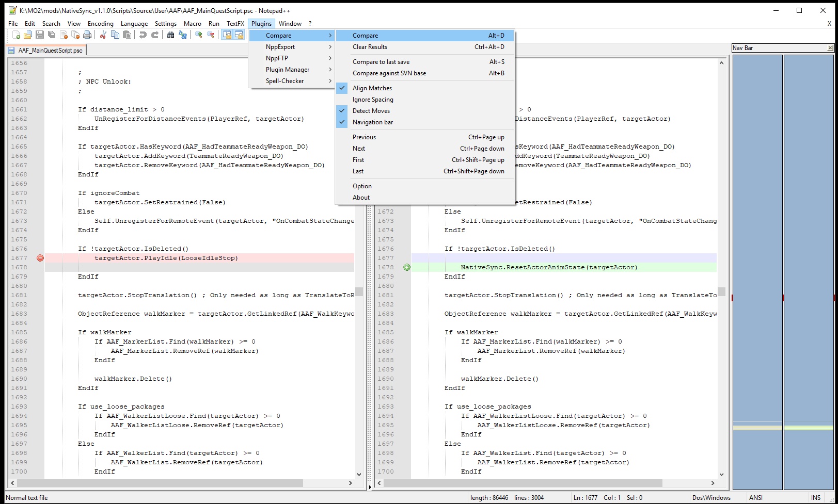The width and height of the screenshot is (838, 504).
Task: Expand Compare submenu arrow in Plugins menu
Action: coord(330,36)
